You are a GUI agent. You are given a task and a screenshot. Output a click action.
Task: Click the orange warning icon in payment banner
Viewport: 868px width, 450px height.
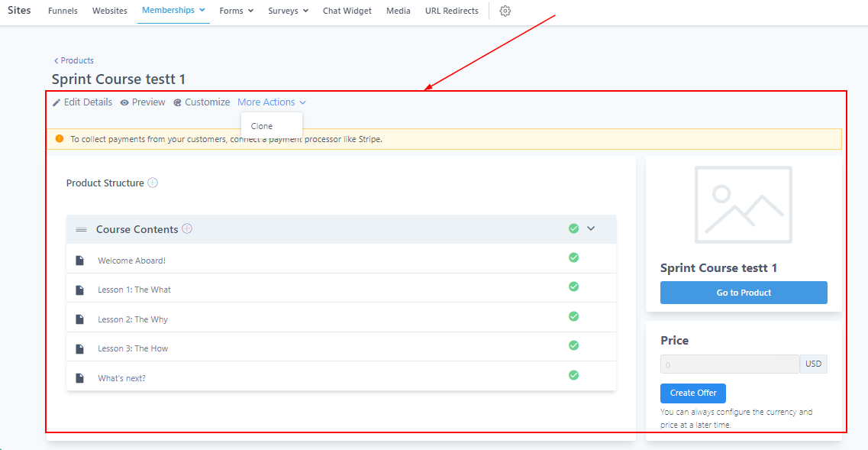pos(60,139)
